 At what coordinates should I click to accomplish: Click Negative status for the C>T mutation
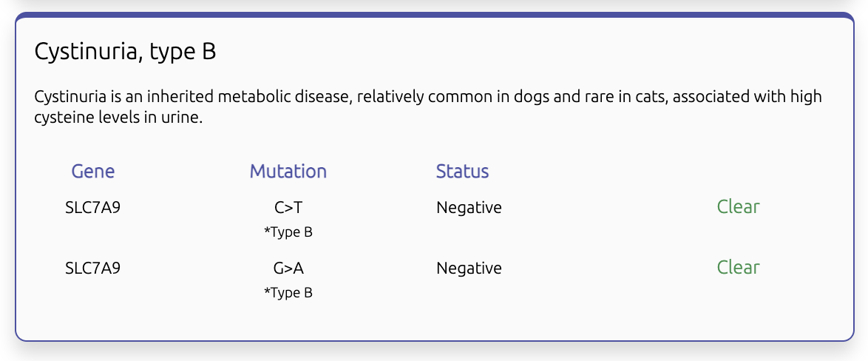pyautogui.click(x=469, y=208)
